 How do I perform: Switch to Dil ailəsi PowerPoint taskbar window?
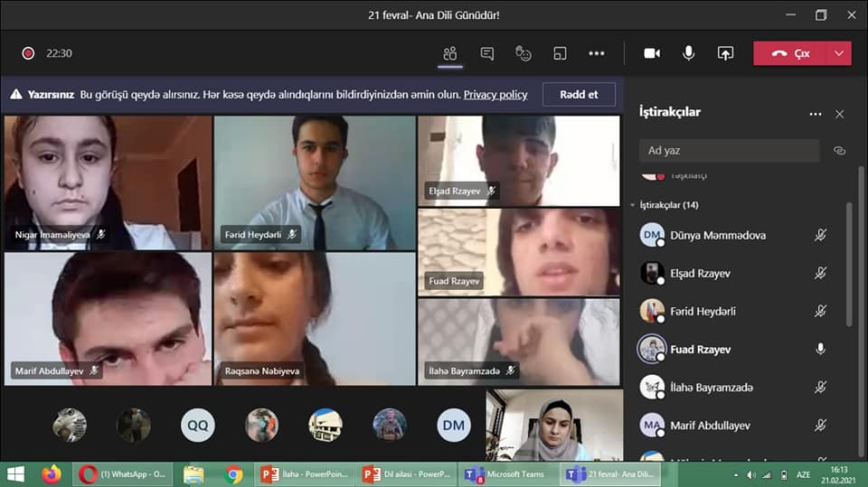click(406, 474)
